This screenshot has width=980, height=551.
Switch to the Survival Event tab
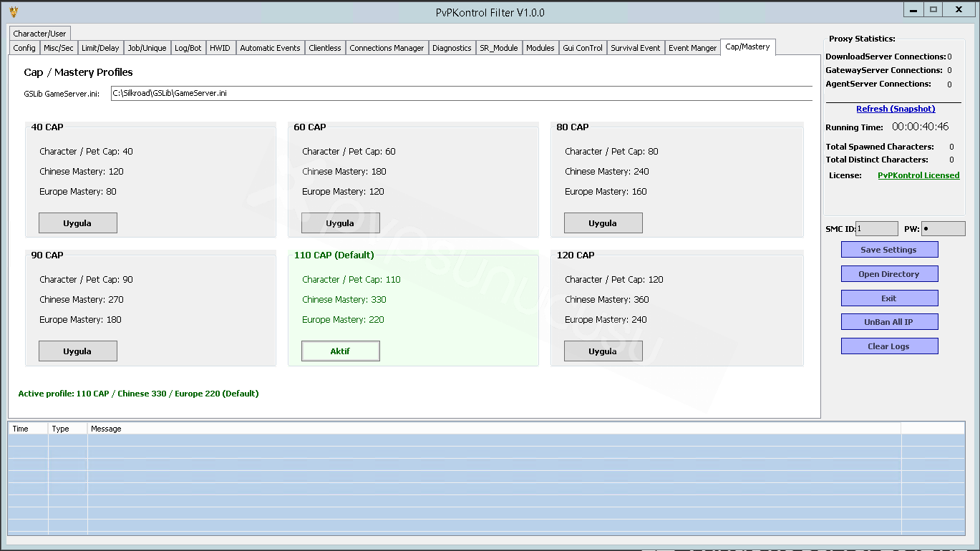point(636,48)
